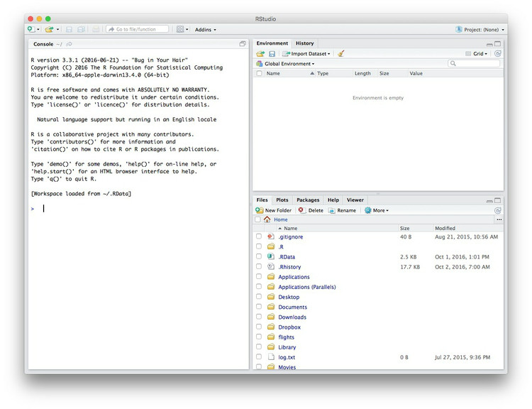Switch to the Files tab

pos(262,200)
